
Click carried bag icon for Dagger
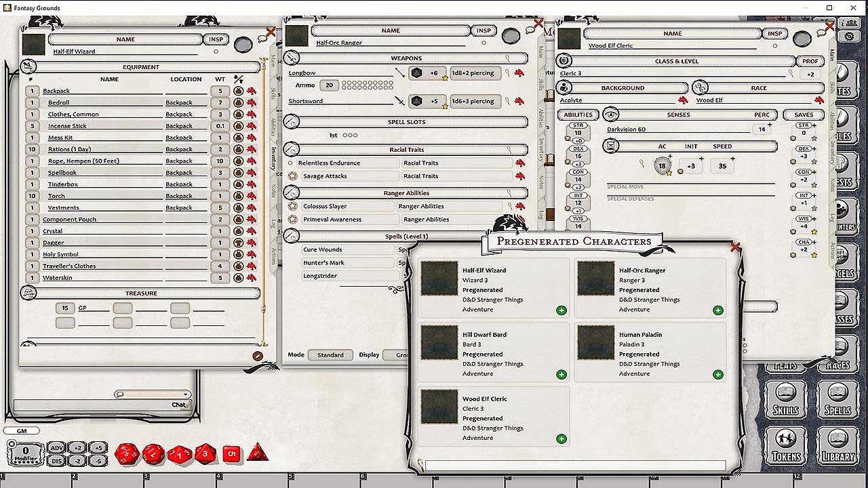click(x=238, y=243)
